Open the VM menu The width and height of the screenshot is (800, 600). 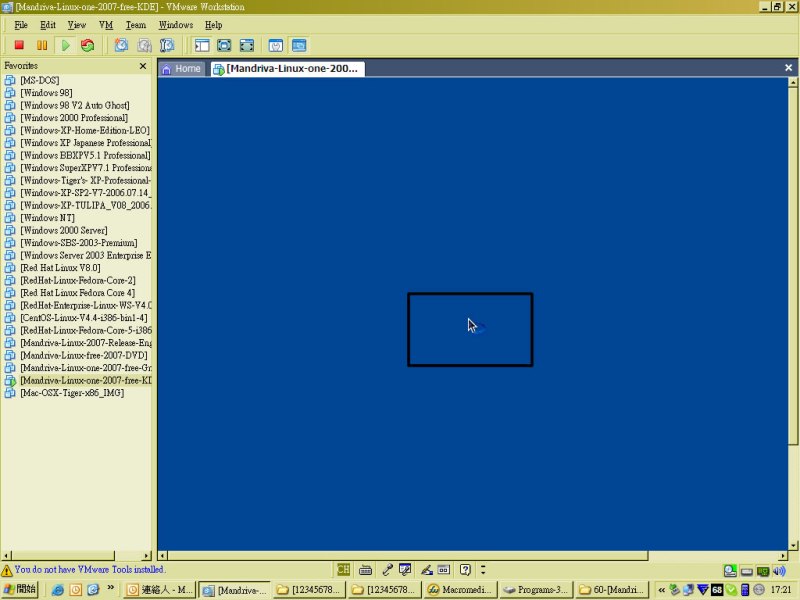pos(106,25)
